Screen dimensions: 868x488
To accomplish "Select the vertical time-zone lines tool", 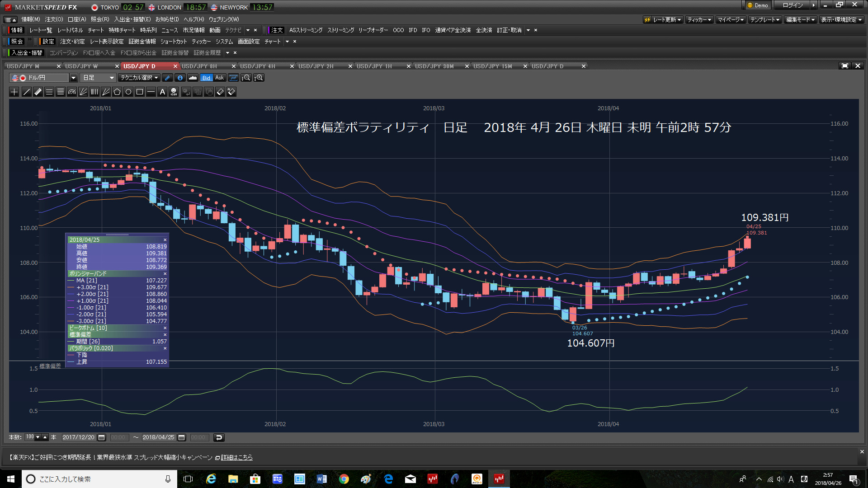I will [x=94, y=92].
